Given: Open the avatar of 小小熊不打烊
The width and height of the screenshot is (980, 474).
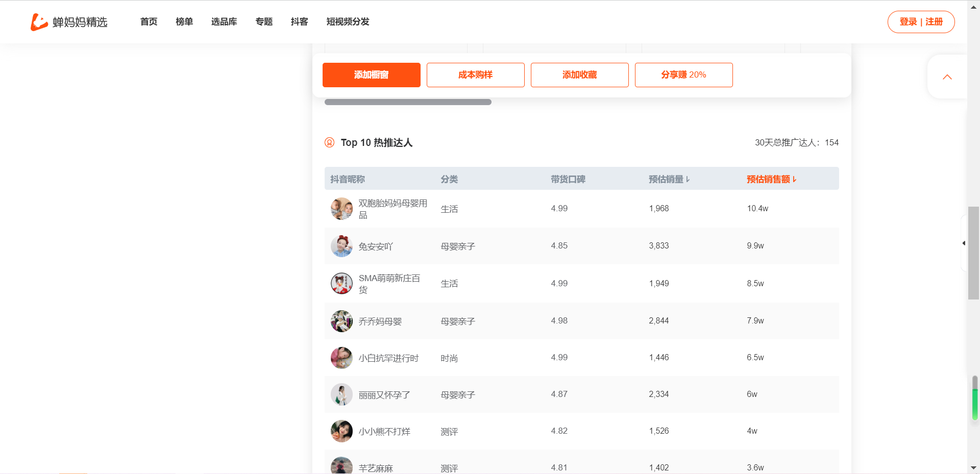Looking at the screenshot, I should tap(341, 431).
